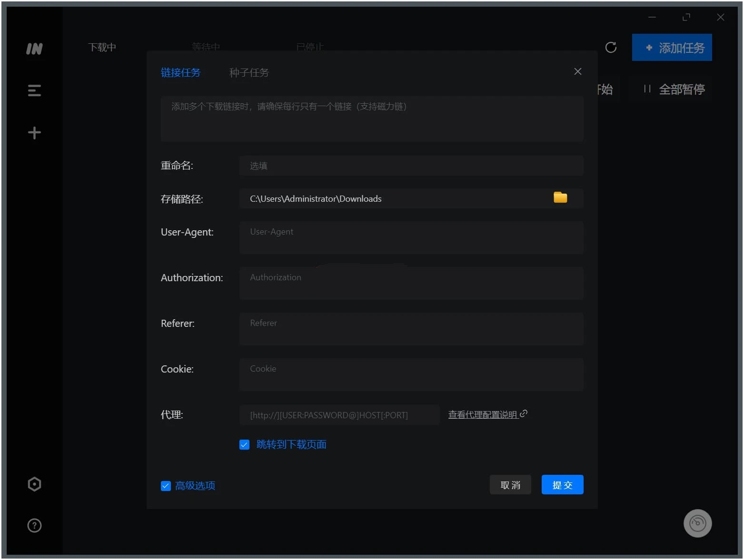Submit the task with 提交 button

562,484
